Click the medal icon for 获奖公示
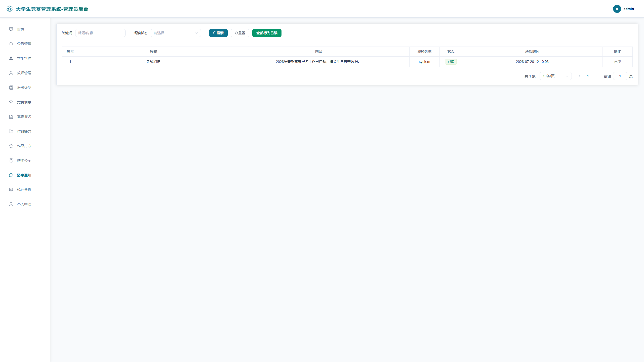This screenshot has height=362, width=644. coord(11,160)
